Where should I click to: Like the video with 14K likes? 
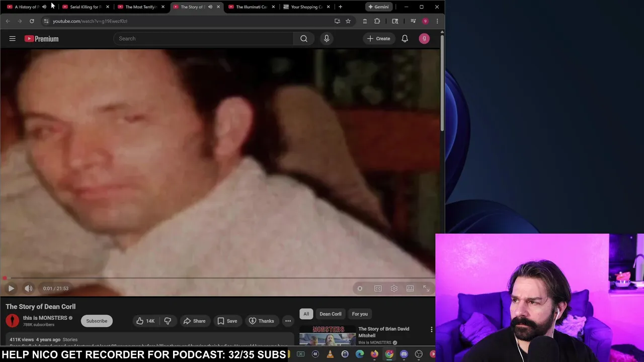point(145,321)
